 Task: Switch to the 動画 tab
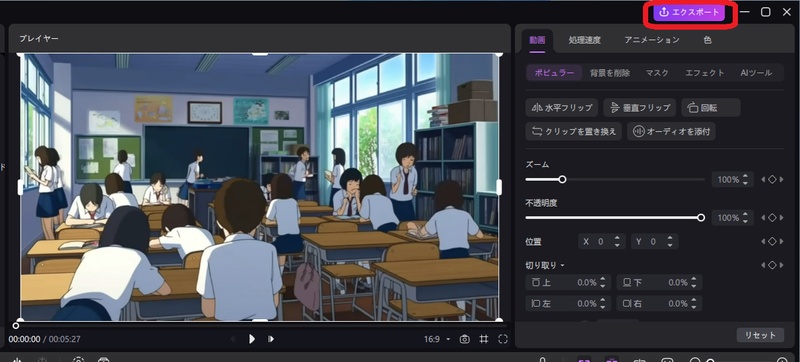pyautogui.click(x=537, y=40)
